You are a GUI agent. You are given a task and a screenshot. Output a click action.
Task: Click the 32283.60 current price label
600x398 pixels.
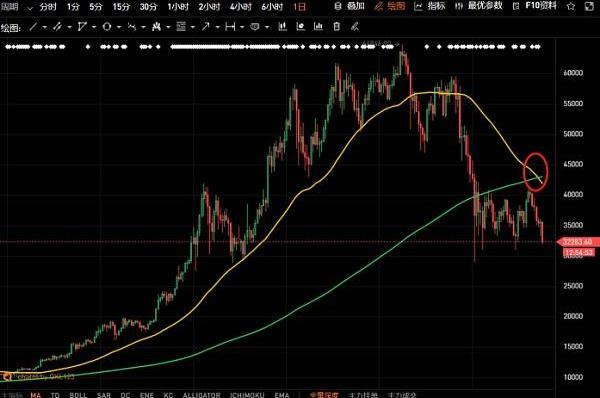tap(578, 242)
